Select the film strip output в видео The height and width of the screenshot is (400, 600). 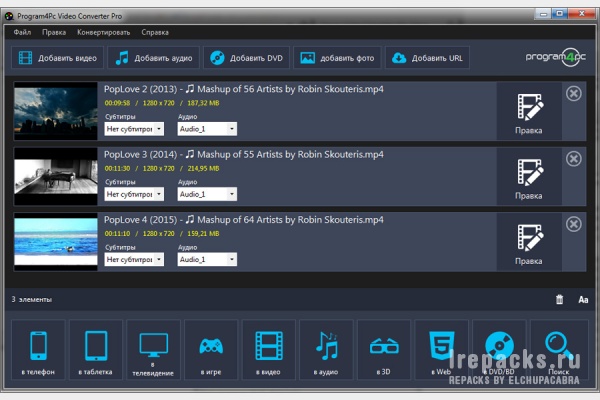269,349
